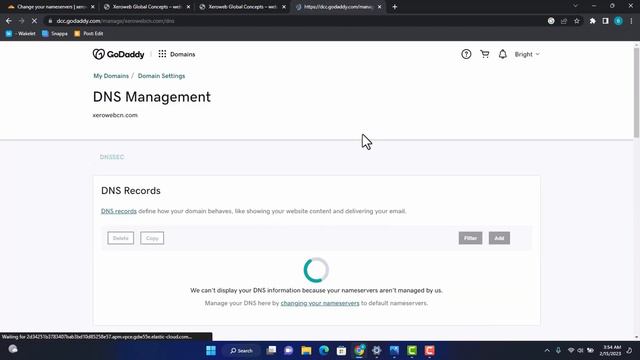
Task: Bookmark this page with the star icon
Action: coord(577,21)
